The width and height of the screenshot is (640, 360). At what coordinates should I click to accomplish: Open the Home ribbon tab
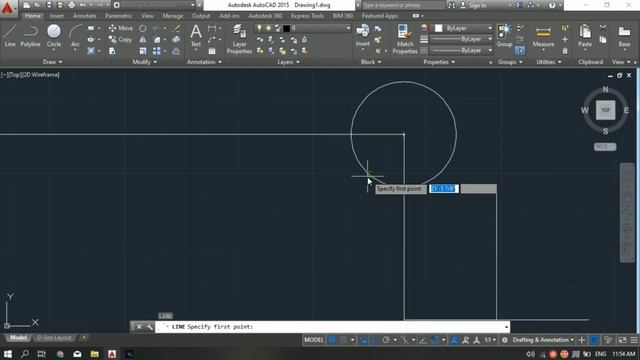tap(33, 16)
